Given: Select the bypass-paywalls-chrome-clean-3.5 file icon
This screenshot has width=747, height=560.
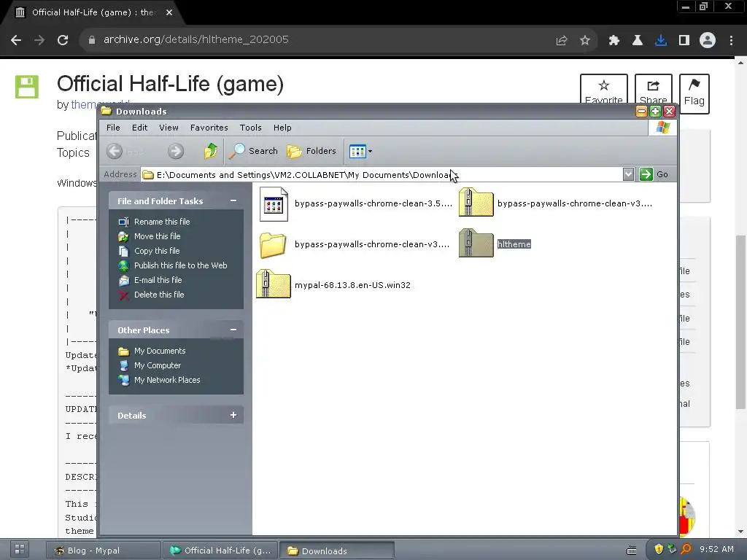Looking at the screenshot, I should [274, 204].
